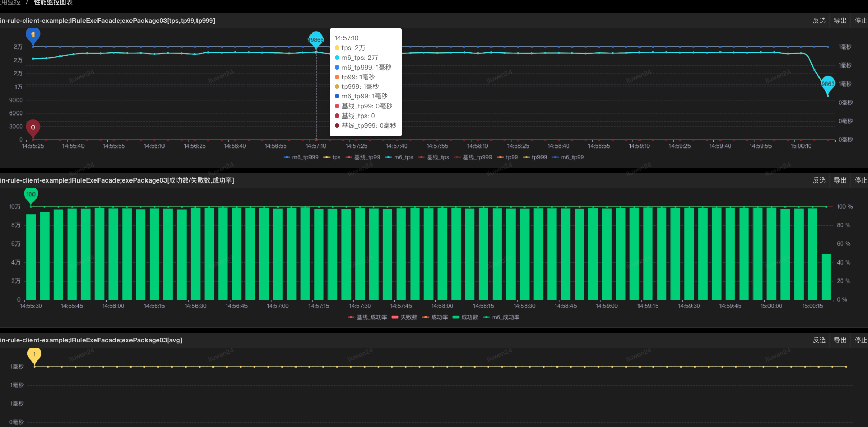Toggle the m6_tp999 series in the legend
The width and height of the screenshot is (868, 427).
point(301,158)
